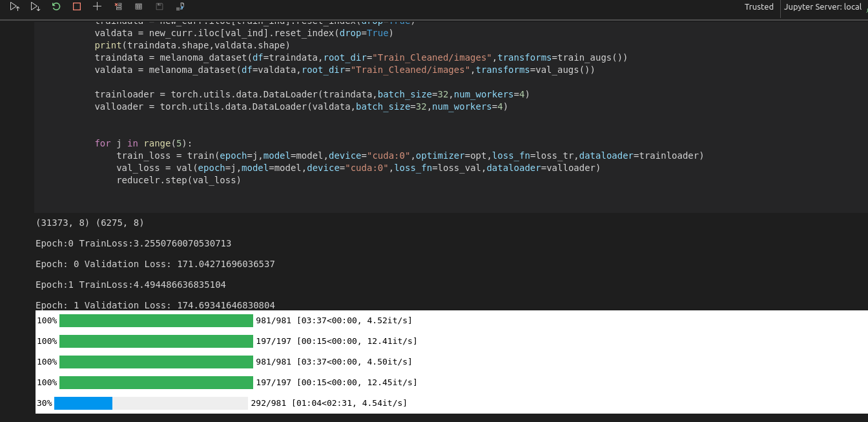Click the first green 197/197 validation progress bar
This screenshot has width=868, height=422.
coord(156,341)
